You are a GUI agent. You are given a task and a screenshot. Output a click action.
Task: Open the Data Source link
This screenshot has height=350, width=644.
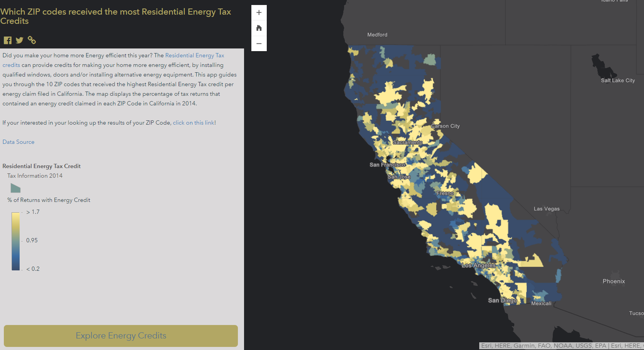(18, 142)
